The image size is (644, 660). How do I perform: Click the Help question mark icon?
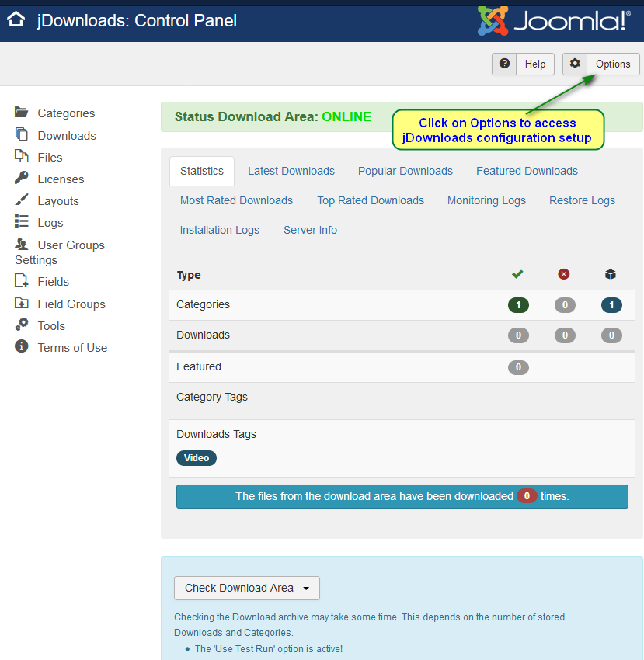504,64
